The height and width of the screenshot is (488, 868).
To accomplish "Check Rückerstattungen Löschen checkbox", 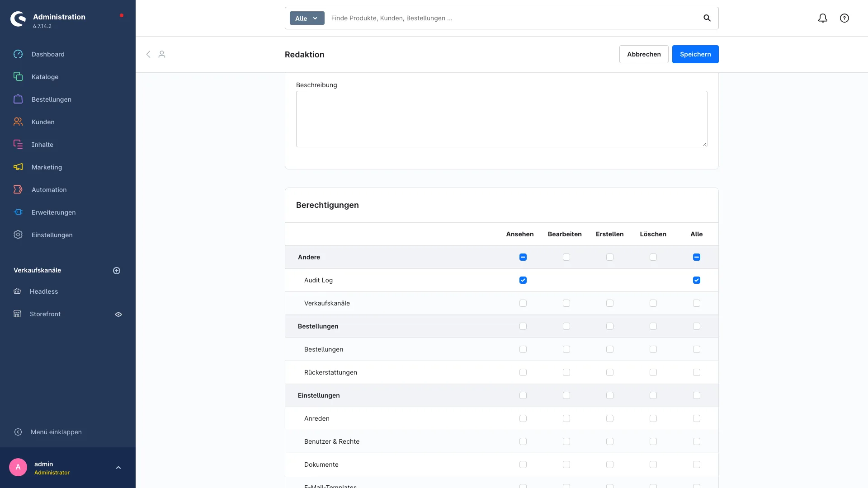I will tap(653, 372).
